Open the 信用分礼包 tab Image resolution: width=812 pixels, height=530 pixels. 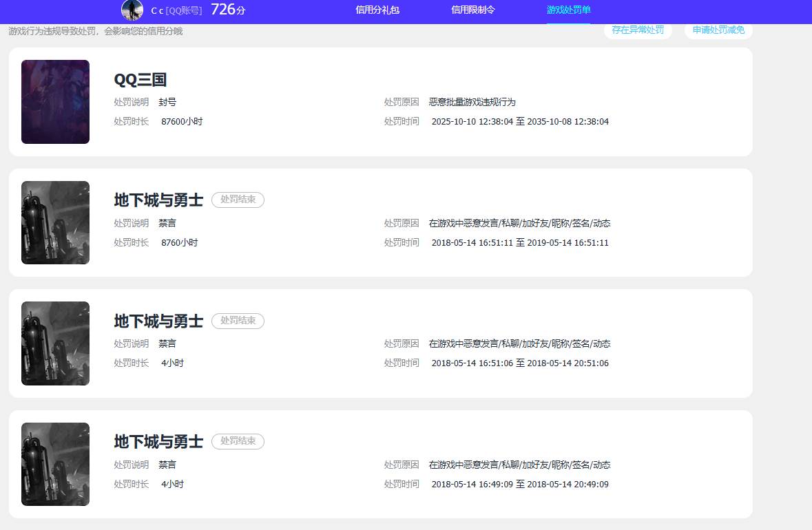377,10
